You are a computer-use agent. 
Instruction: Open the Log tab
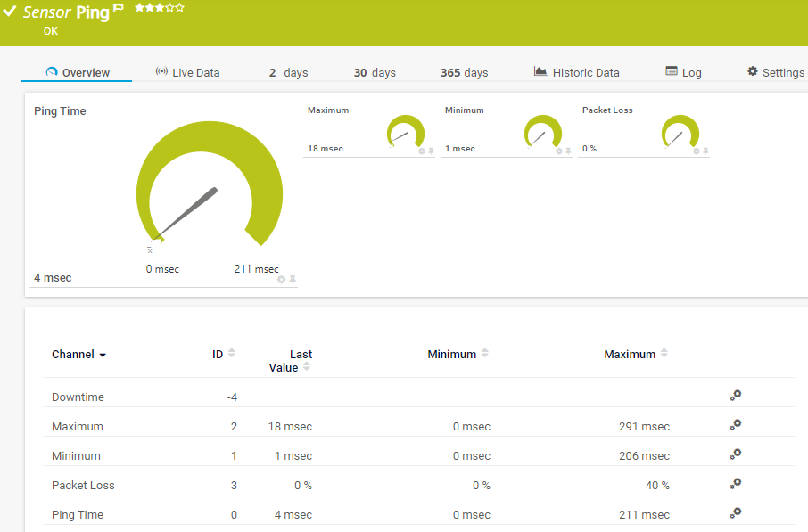(683, 72)
